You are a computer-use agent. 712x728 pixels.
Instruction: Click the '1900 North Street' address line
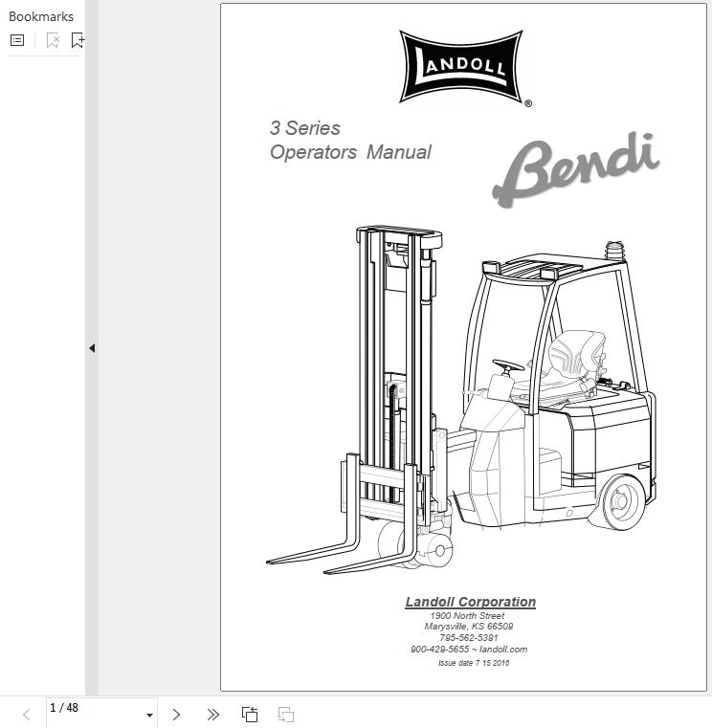[467, 616]
